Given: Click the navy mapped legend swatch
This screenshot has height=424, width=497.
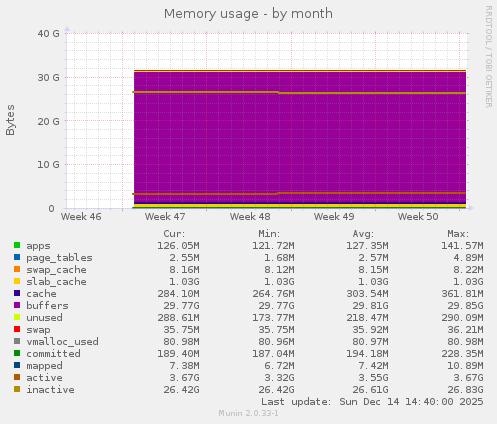Looking at the screenshot, I should click(x=17, y=365).
